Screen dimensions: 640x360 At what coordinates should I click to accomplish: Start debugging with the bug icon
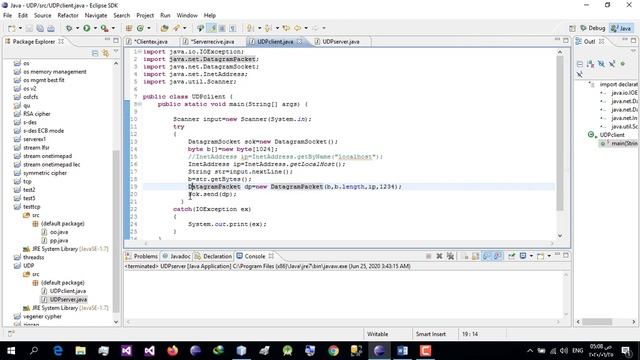[69, 28]
